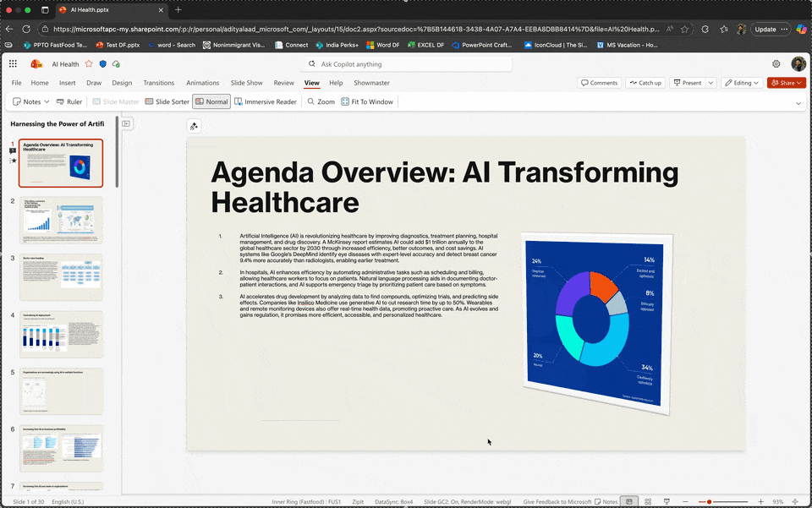
Task: Select the slide 3 thumbnail
Action: [x=60, y=276]
